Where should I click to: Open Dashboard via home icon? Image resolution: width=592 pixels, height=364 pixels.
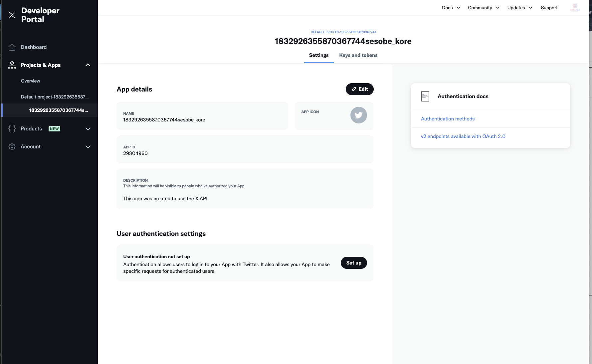(x=12, y=47)
